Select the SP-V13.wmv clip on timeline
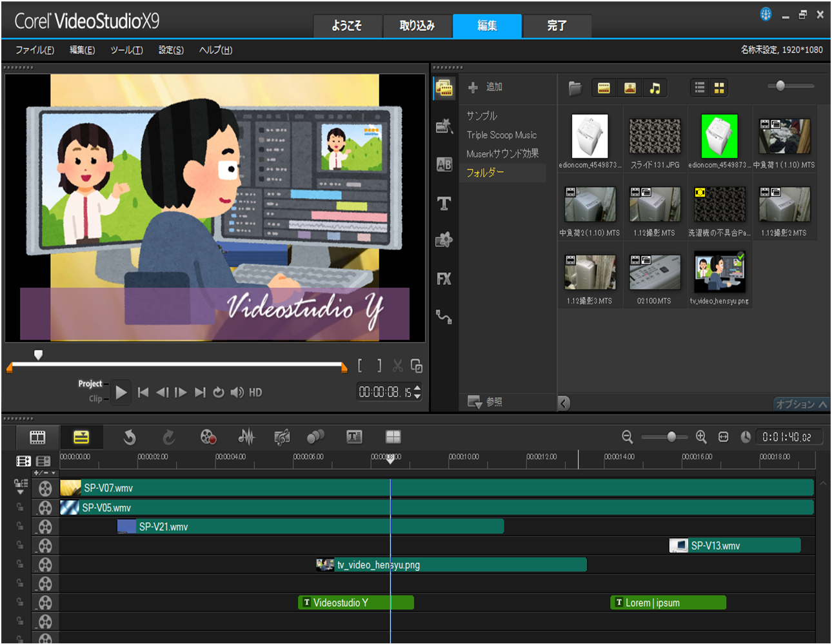This screenshot has width=832, height=644. coord(735,545)
